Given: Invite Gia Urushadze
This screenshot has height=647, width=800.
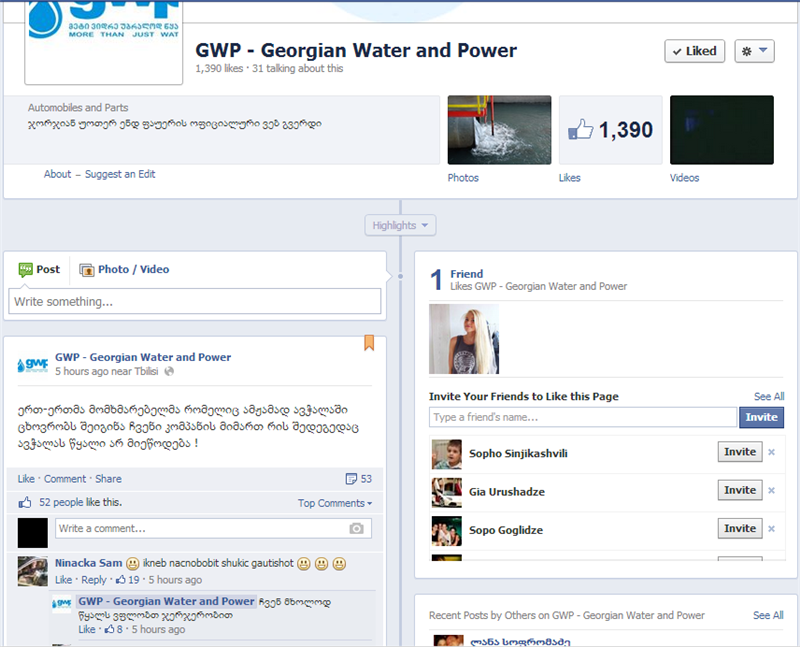Looking at the screenshot, I should 740,490.
